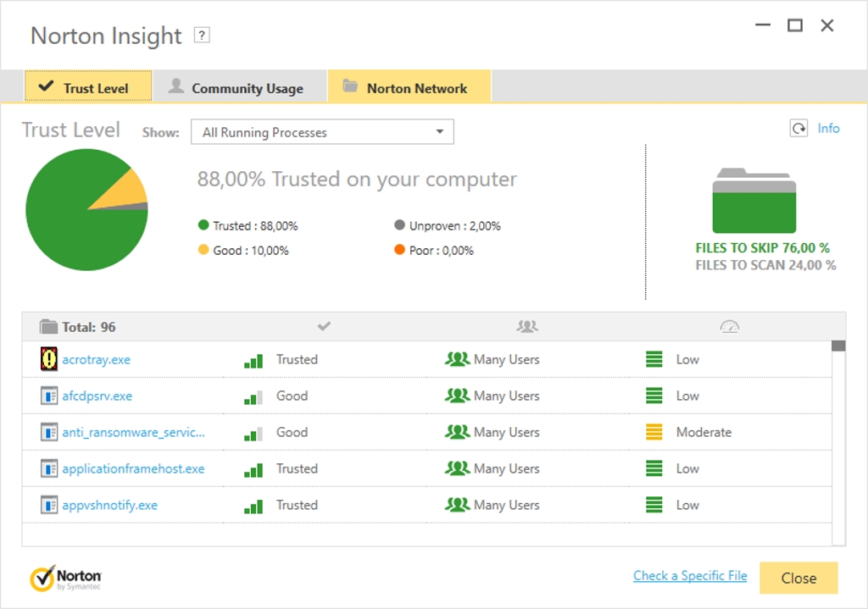Click the trust level pie chart
This screenshot has height=609, width=868.
coord(86,210)
